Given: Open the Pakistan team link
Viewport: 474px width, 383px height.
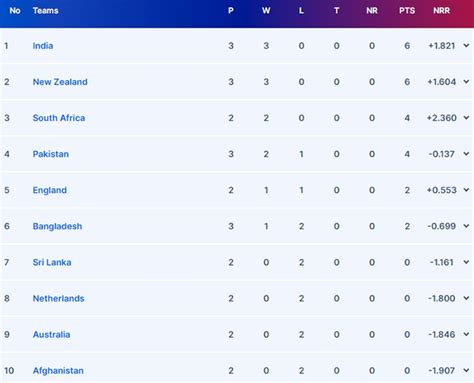Looking at the screenshot, I should 51,154.
